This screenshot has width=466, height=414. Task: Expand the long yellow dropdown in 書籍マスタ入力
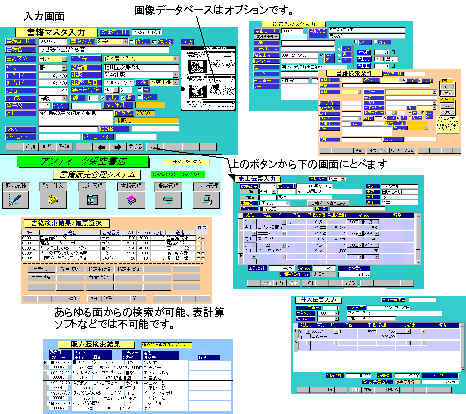(141, 59)
